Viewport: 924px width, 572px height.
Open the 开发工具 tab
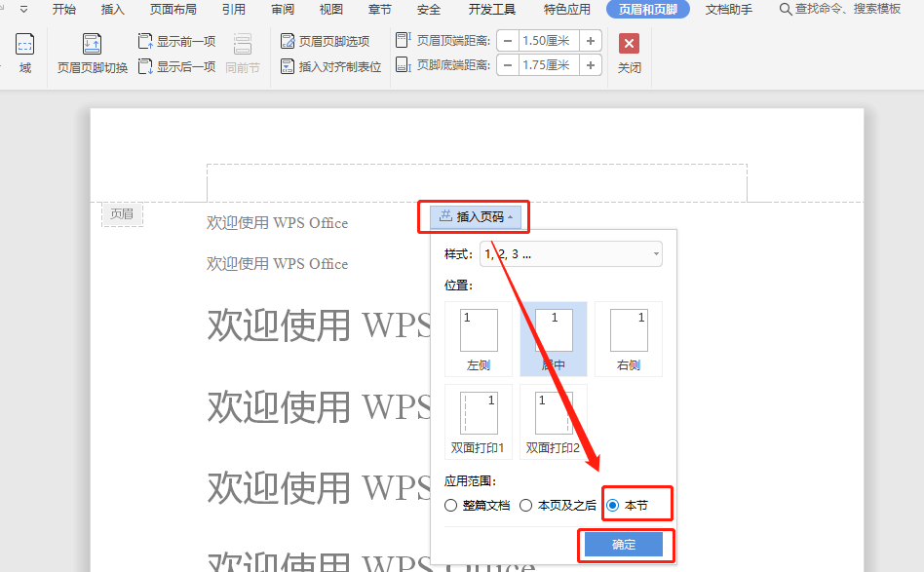[492, 10]
